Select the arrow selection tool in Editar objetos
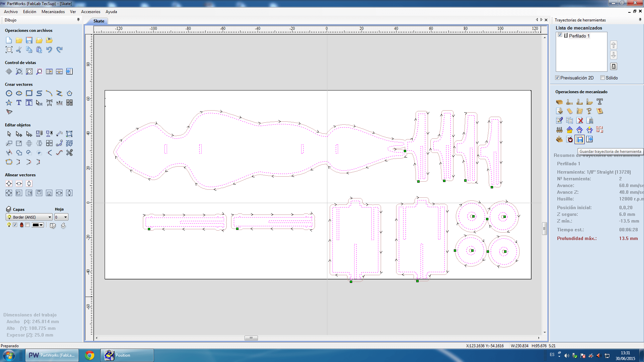This screenshot has height=362, width=644. (9, 134)
